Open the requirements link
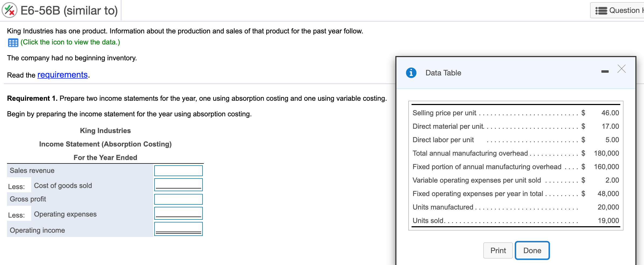This screenshot has width=644, height=265. click(62, 75)
